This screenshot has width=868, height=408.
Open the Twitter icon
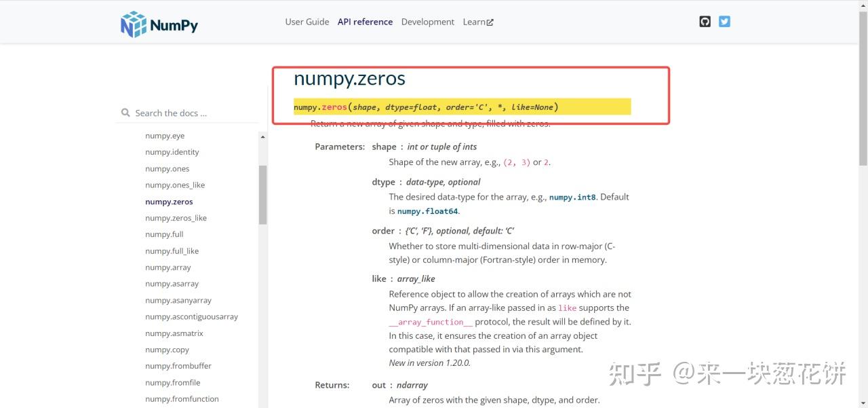(724, 21)
